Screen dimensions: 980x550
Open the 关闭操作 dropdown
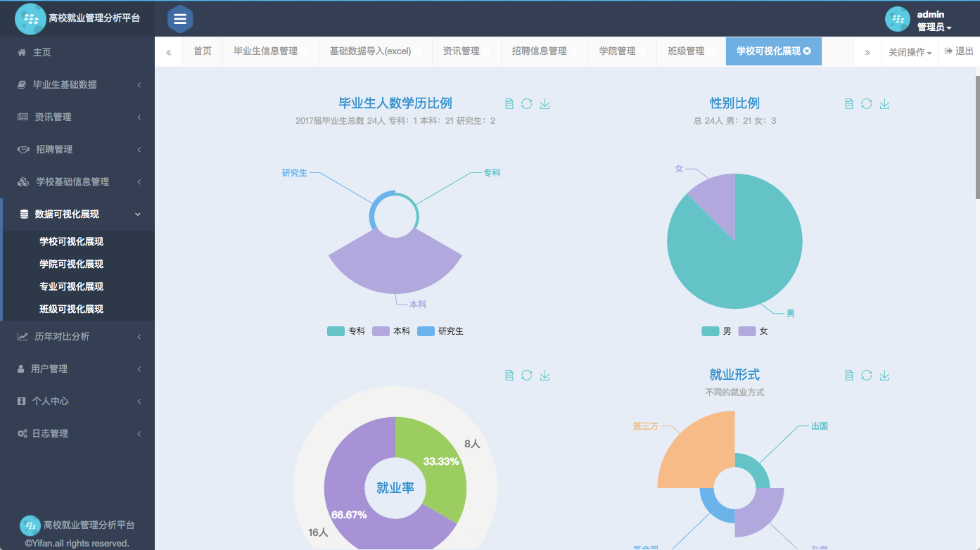pyautogui.click(x=910, y=52)
